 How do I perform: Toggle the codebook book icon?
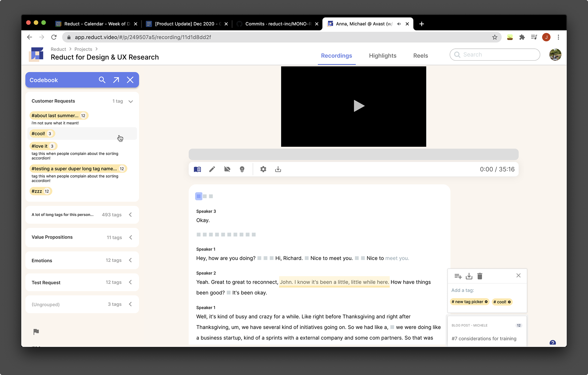198,169
